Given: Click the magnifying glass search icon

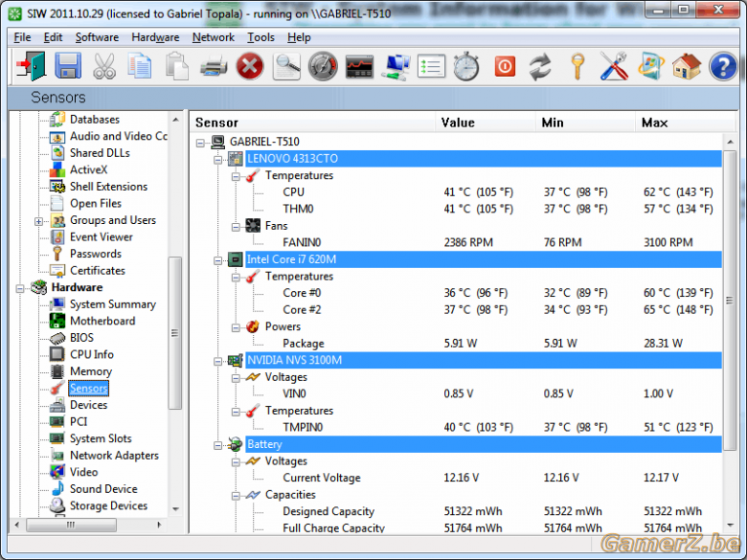Looking at the screenshot, I should [x=285, y=66].
